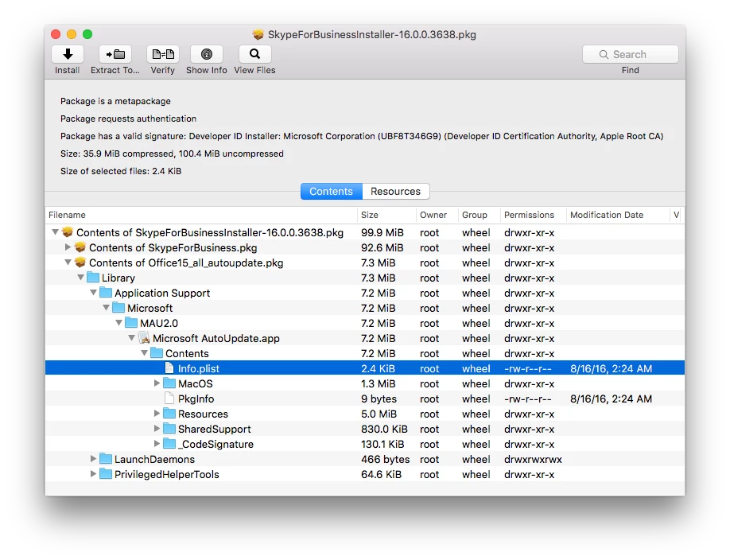The width and height of the screenshot is (730, 560).
Task: Sort by the Permissions column header
Action: coord(533,215)
